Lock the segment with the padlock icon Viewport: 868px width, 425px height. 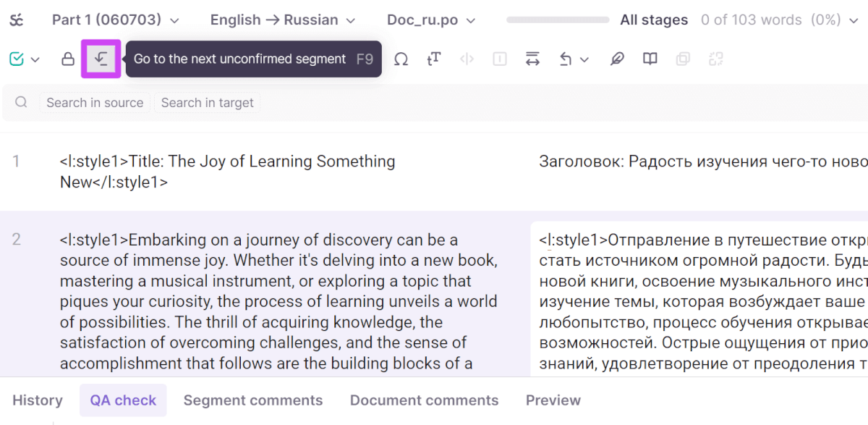(x=68, y=59)
